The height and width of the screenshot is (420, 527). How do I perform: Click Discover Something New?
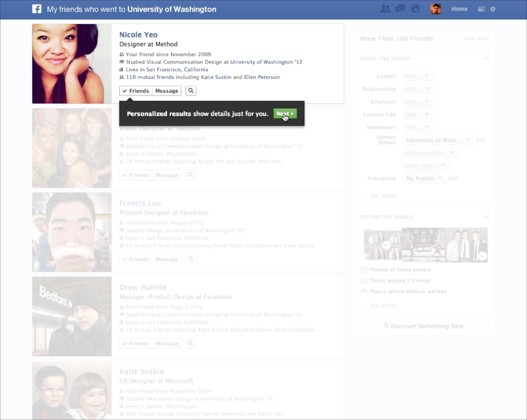424,326
